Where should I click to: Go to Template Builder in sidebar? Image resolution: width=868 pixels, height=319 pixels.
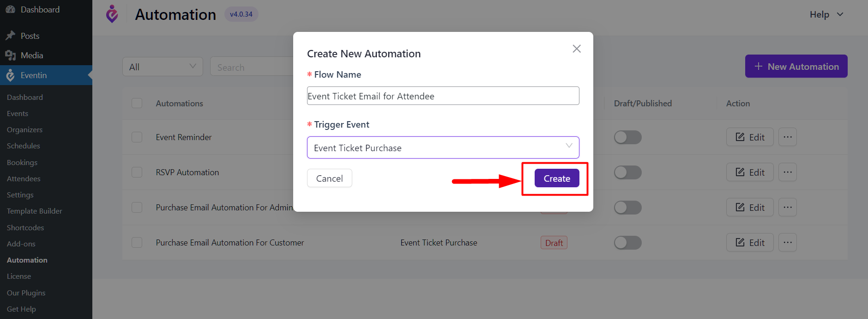point(35,211)
